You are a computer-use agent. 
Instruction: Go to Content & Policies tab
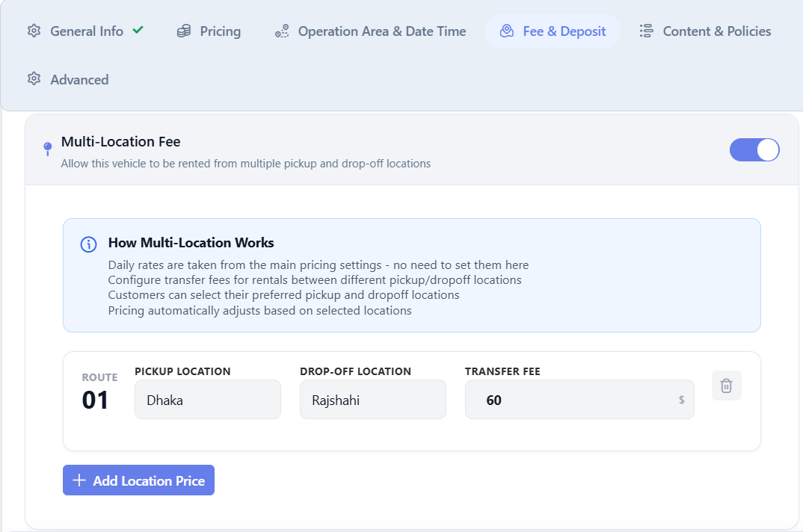(x=705, y=31)
